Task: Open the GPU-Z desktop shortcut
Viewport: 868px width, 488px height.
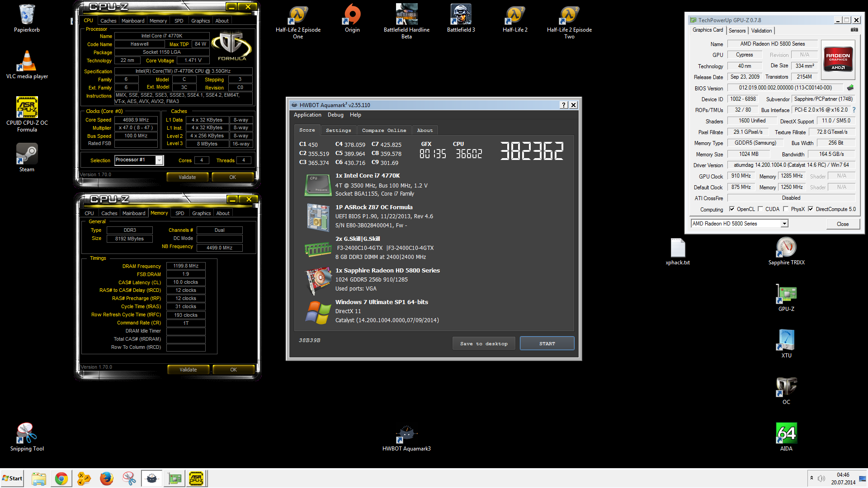Action: tap(787, 298)
